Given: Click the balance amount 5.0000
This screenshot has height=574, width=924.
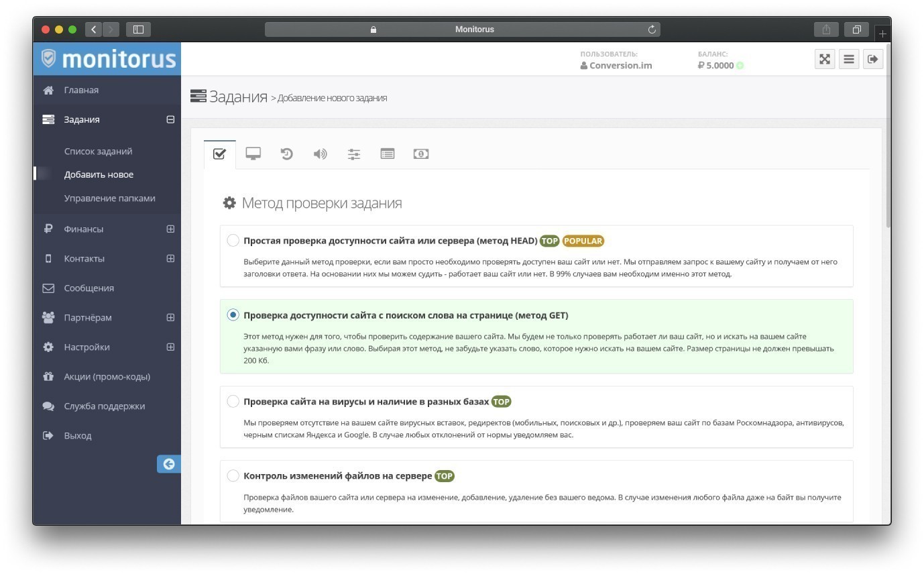Looking at the screenshot, I should (720, 66).
